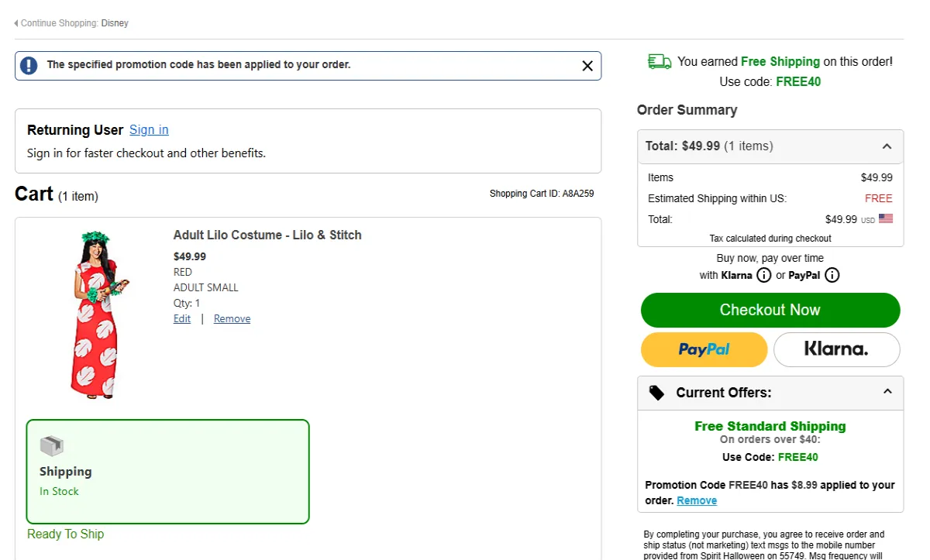930x560 pixels.
Task: Collapse the Order Summary total section
Action: [x=887, y=146]
